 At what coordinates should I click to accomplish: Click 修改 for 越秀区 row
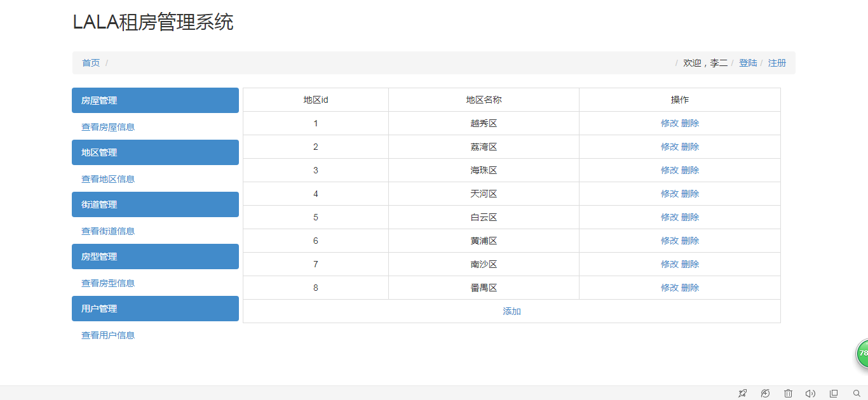(670, 123)
